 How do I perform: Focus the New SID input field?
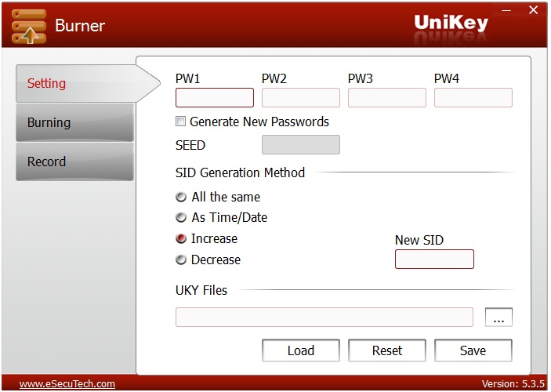point(434,259)
